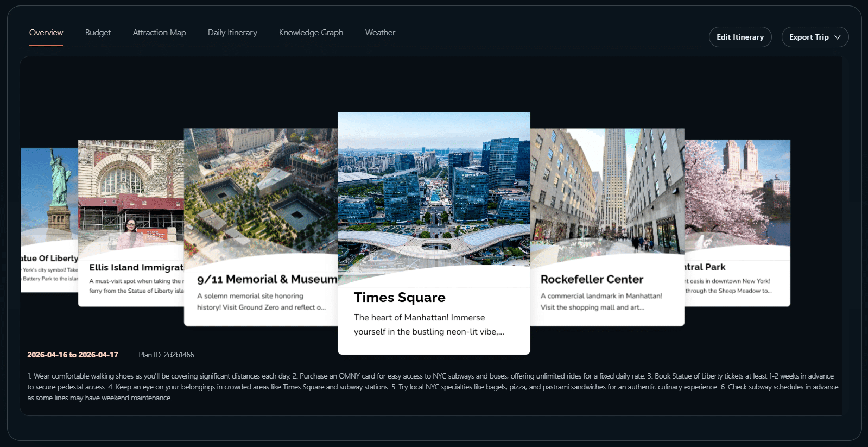Go to the Daily Itinerary tab
Screen dimensions: 868x447
232,33
